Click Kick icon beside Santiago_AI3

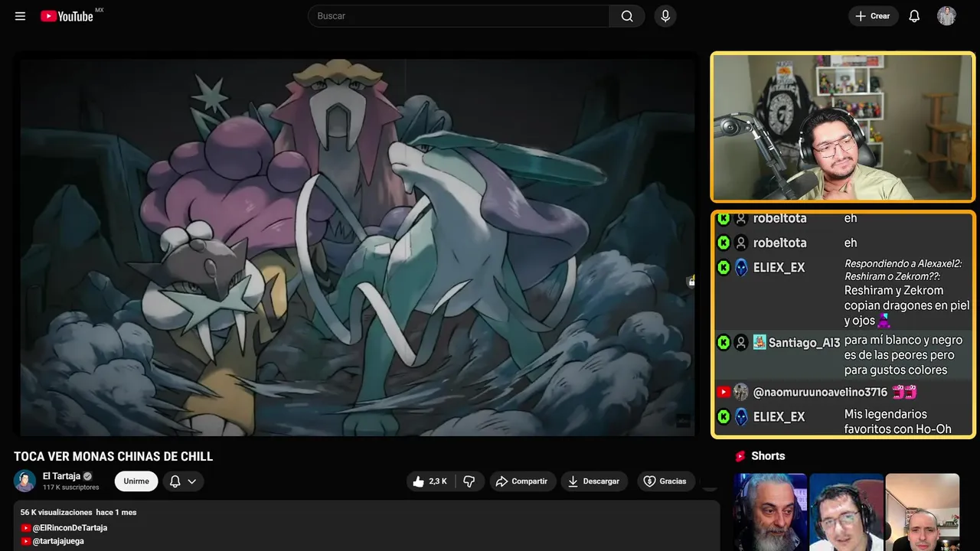pyautogui.click(x=724, y=343)
